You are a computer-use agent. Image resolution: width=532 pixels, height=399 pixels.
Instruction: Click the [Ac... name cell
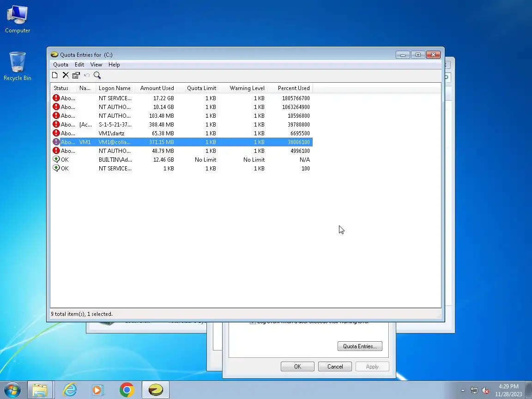pos(85,125)
